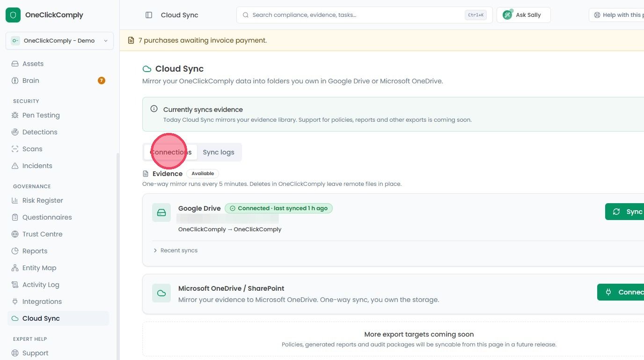Click the Available badge next to Evidence
Viewport: 644px width, 360px height.
203,174
